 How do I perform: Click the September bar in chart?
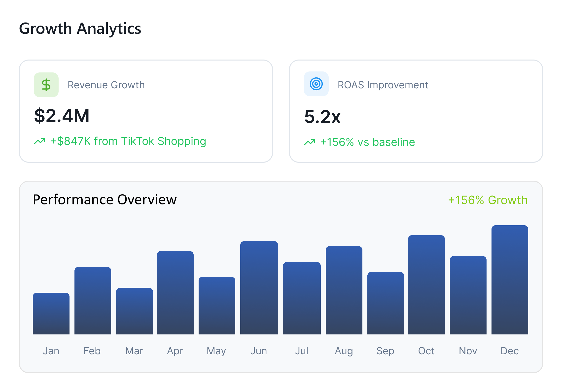[x=386, y=303]
